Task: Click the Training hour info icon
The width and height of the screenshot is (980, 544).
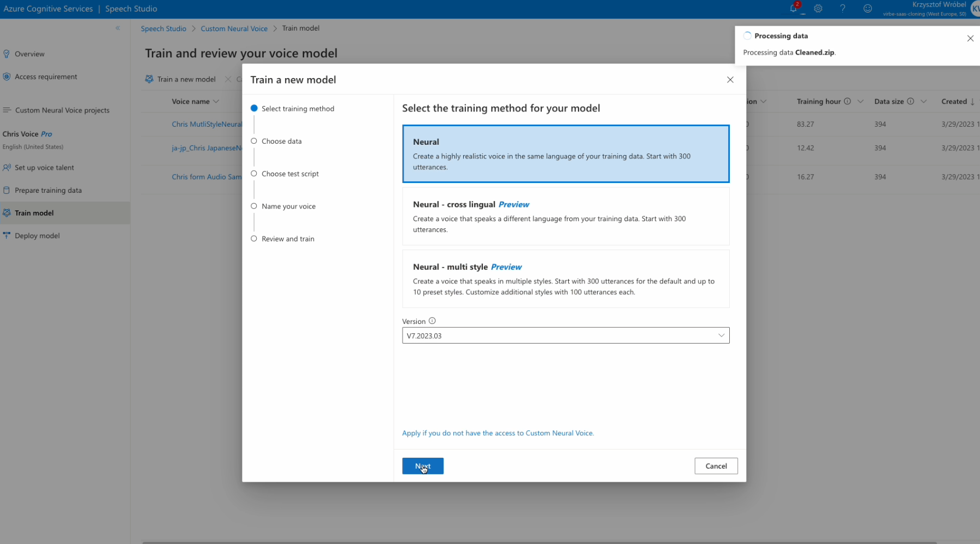Action: click(847, 102)
